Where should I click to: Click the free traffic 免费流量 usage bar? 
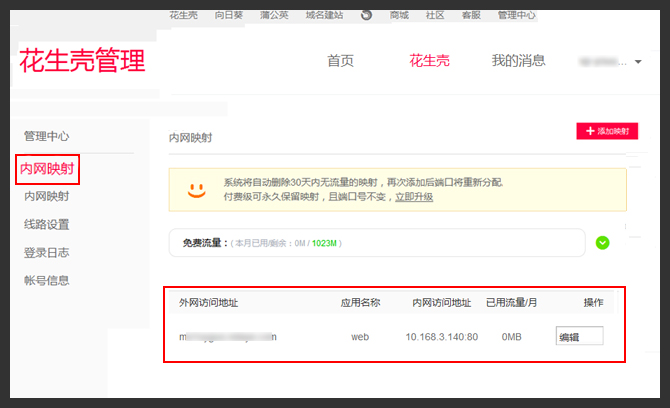[377, 242]
